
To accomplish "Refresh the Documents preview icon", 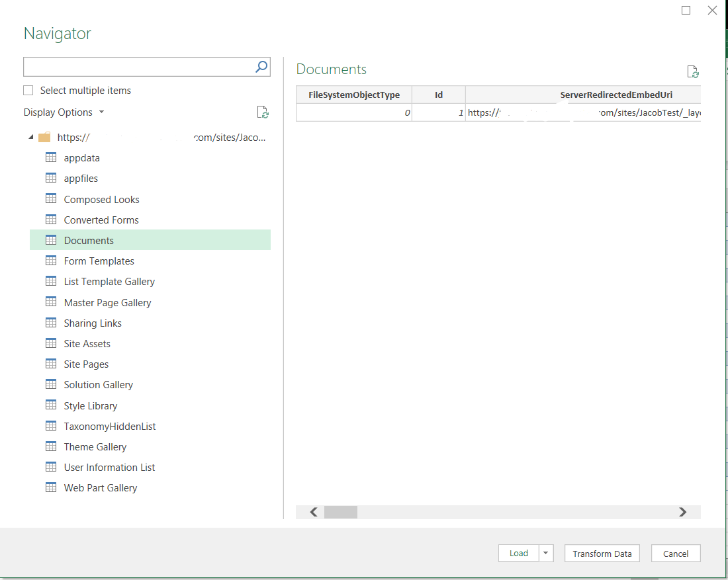I will pyautogui.click(x=693, y=72).
